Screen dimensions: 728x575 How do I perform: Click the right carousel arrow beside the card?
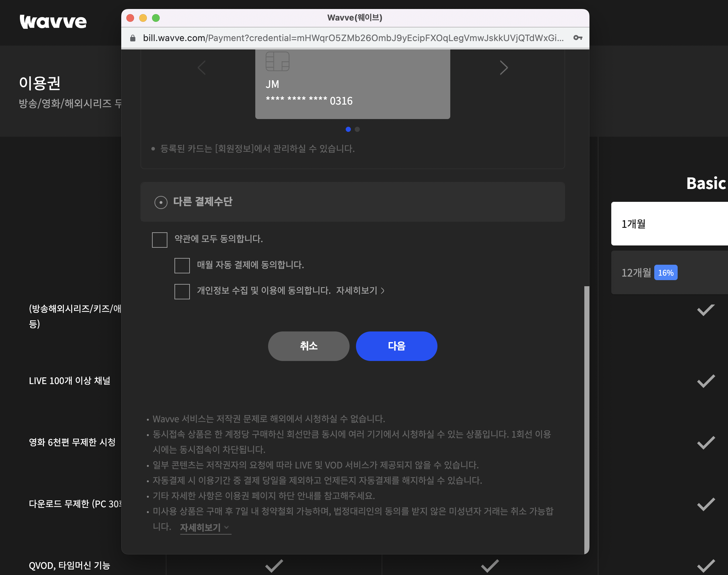click(504, 67)
